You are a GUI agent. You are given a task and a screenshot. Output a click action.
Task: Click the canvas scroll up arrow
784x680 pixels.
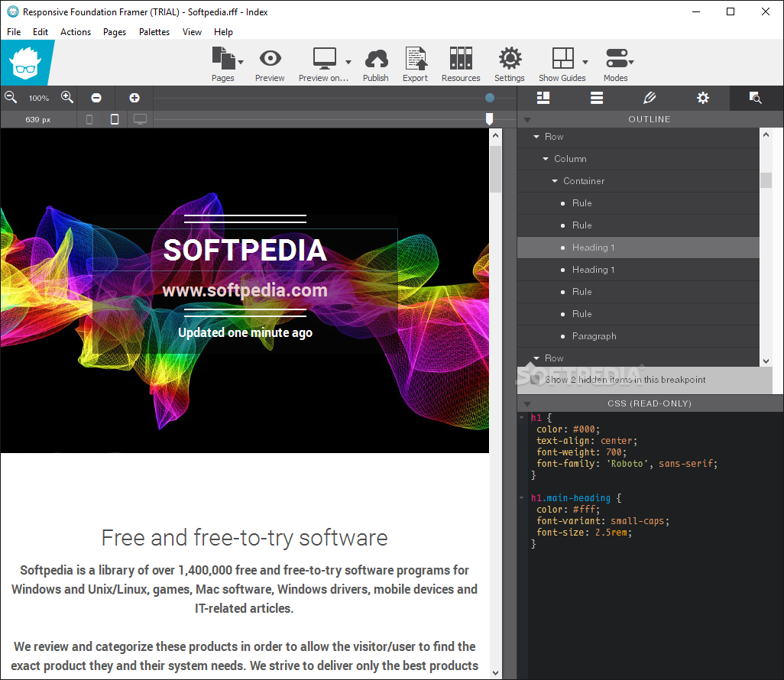(x=495, y=135)
